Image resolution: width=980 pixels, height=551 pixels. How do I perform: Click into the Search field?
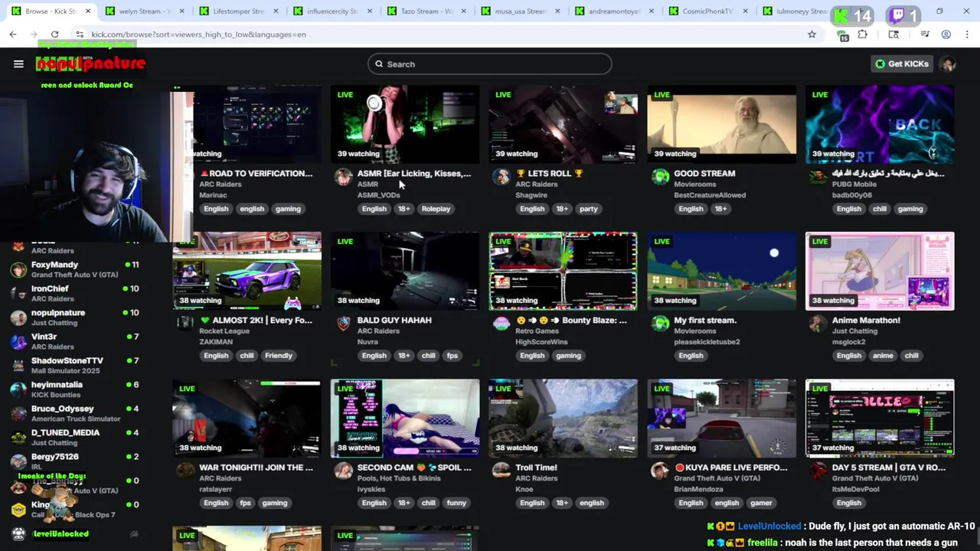click(x=490, y=64)
